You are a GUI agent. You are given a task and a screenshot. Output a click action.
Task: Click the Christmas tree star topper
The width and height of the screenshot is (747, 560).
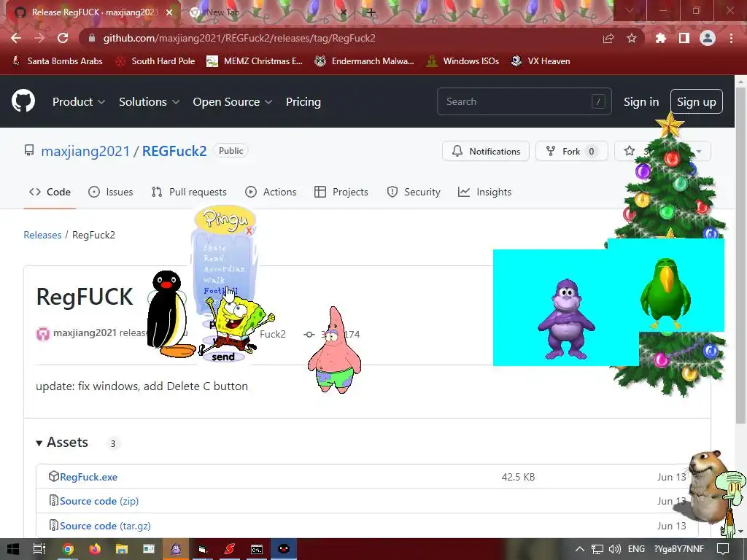click(670, 125)
